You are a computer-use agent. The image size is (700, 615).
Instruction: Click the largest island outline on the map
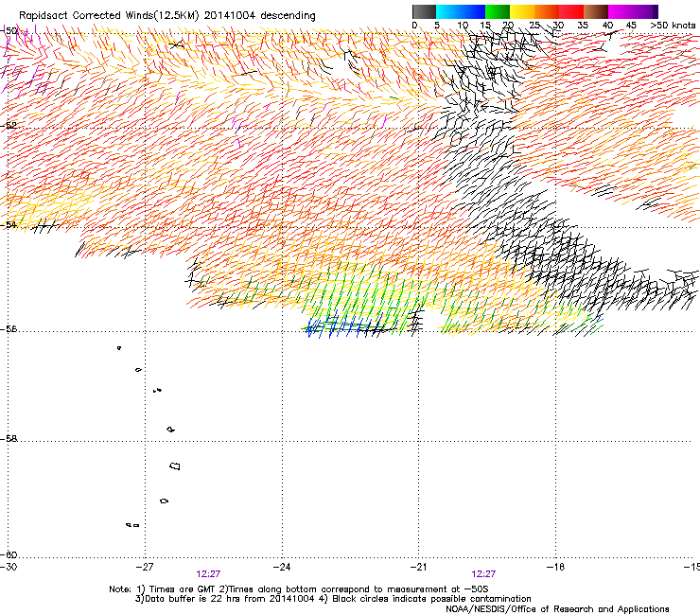[x=175, y=466]
